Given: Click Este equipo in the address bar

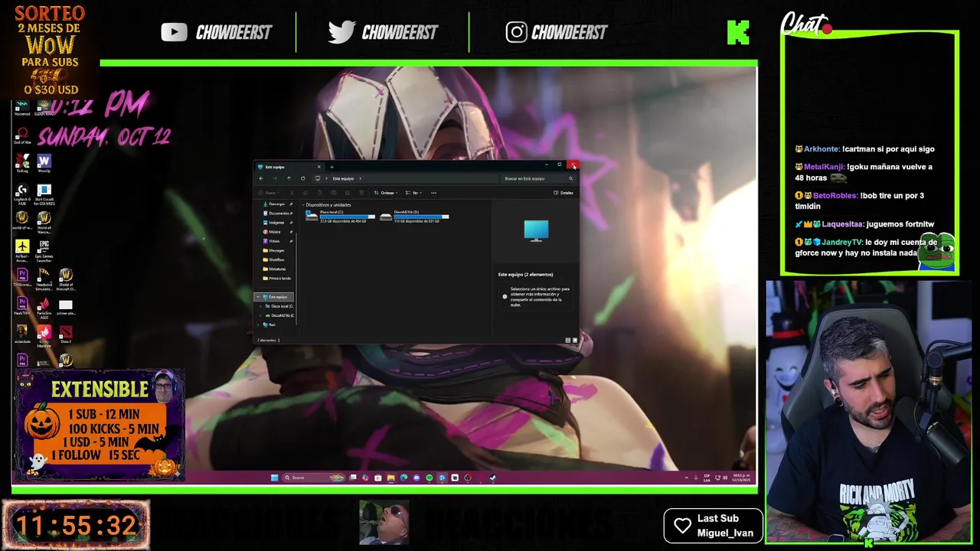Looking at the screenshot, I should [x=343, y=178].
